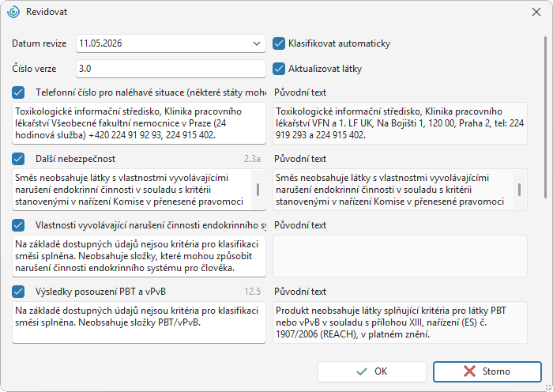Click the PBT/vPvB editable text area
This screenshot has width=553, height=392.
coord(139,322)
